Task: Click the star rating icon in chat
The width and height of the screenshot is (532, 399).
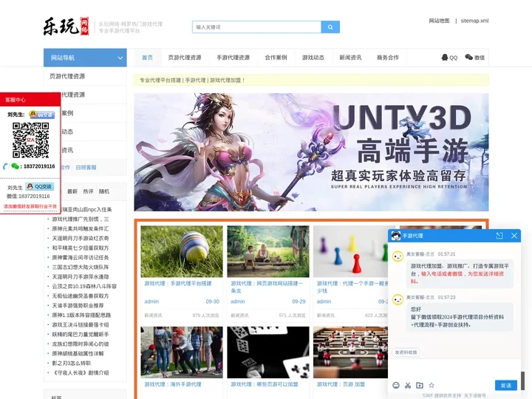Action: click(x=432, y=385)
